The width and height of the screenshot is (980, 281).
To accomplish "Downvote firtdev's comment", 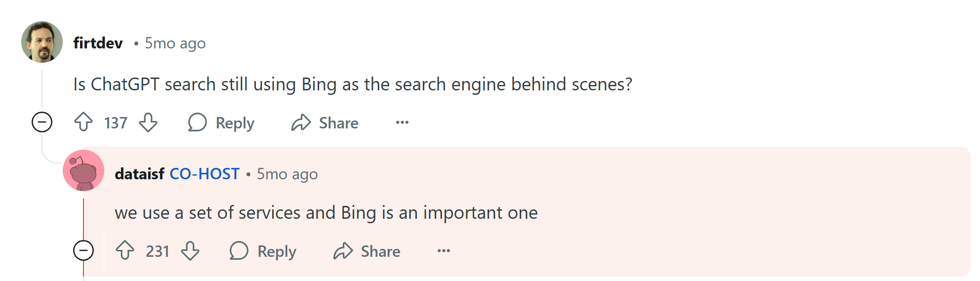I will 148,122.
